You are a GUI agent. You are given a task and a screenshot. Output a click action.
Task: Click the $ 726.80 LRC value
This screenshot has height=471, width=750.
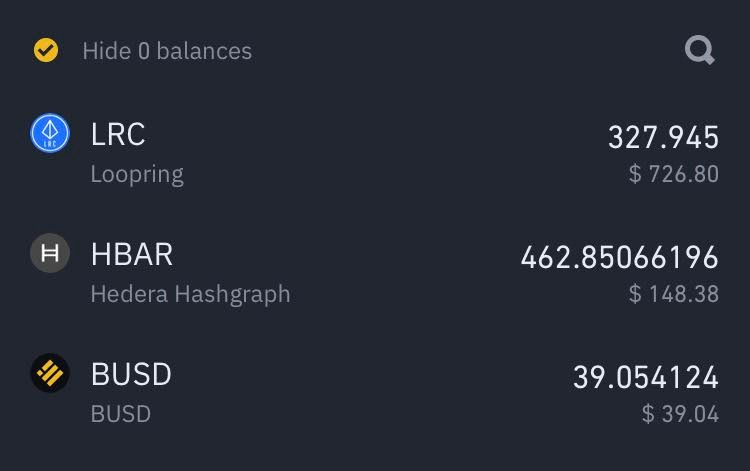(x=674, y=174)
